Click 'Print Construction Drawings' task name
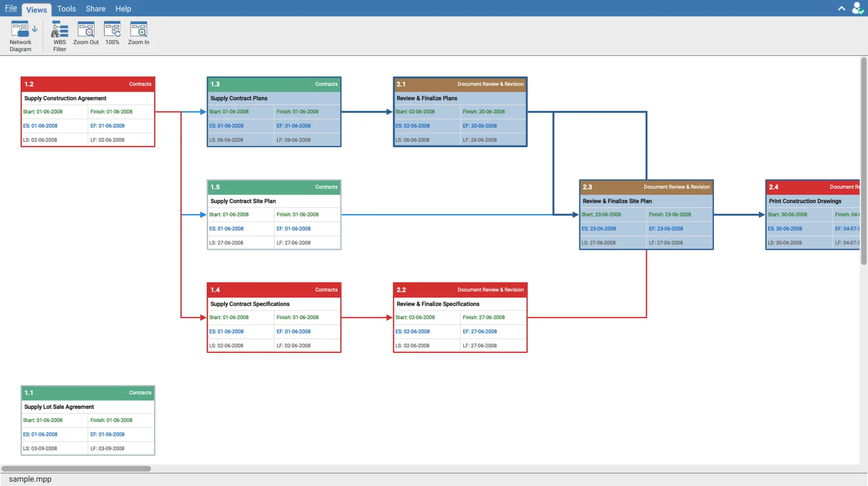The height and width of the screenshot is (486, 868). tap(805, 201)
